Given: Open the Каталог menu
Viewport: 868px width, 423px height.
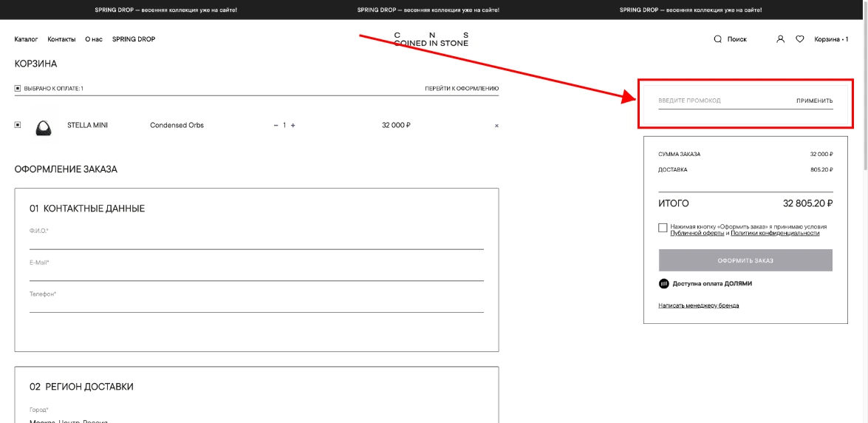Looking at the screenshot, I should tap(26, 39).
